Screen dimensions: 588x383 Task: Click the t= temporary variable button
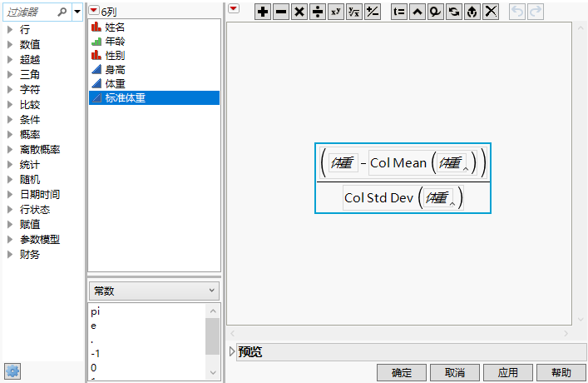tap(399, 12)
